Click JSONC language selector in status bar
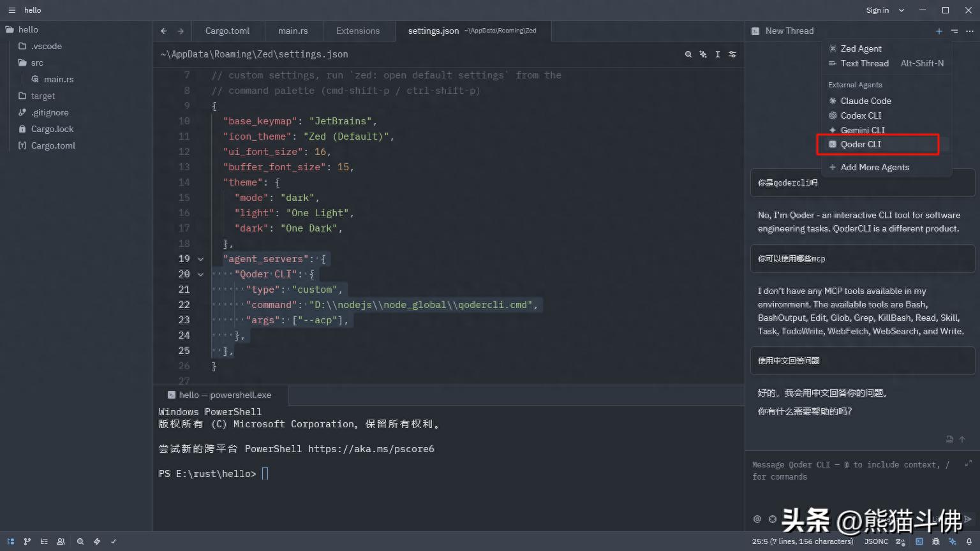 pyautogui.click(x=876, y=541)
